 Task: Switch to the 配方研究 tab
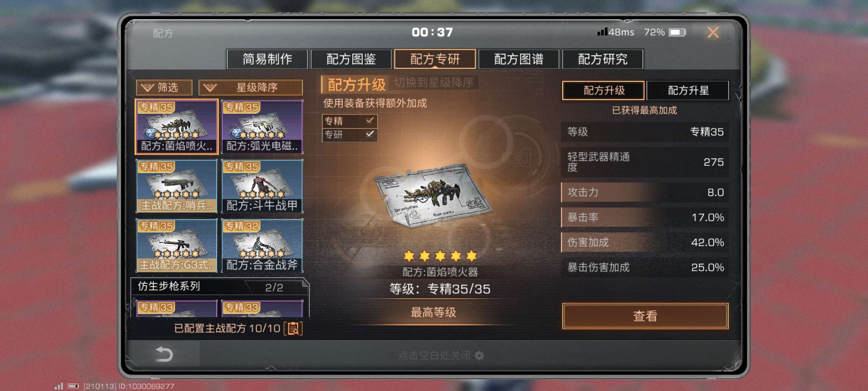point(603,59)
